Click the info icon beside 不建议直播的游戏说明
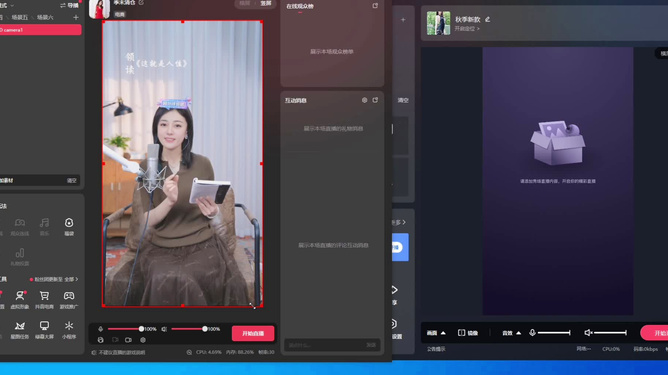The image size is (668, 375). coord(94,352)
